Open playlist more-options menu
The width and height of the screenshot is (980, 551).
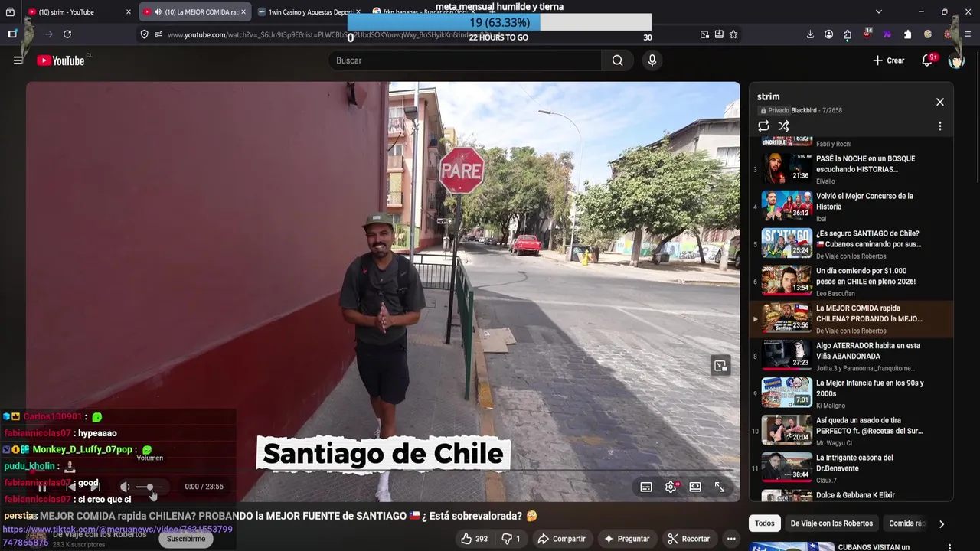coord(940,126)
